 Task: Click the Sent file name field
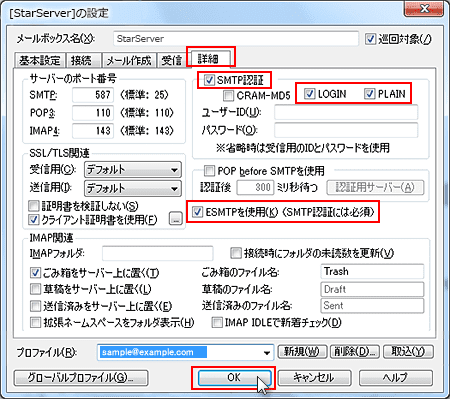pos(372,306)
